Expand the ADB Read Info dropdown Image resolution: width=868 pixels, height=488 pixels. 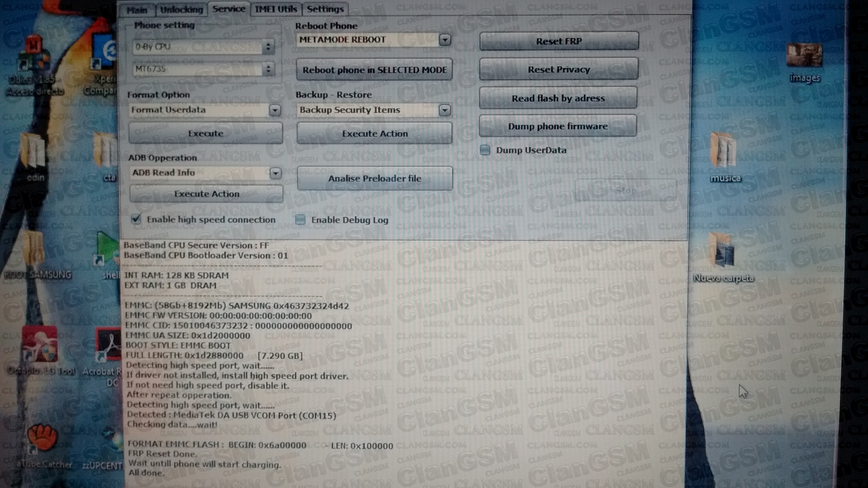point(276,173)
